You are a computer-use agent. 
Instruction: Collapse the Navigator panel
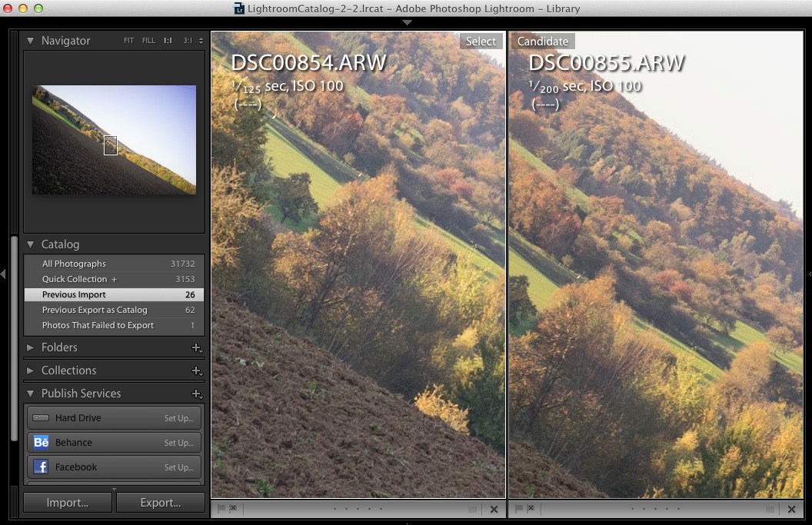[31, 41]
